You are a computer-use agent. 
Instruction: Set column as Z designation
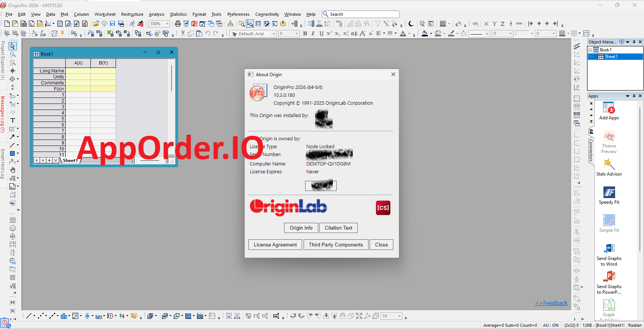point(503,24)
